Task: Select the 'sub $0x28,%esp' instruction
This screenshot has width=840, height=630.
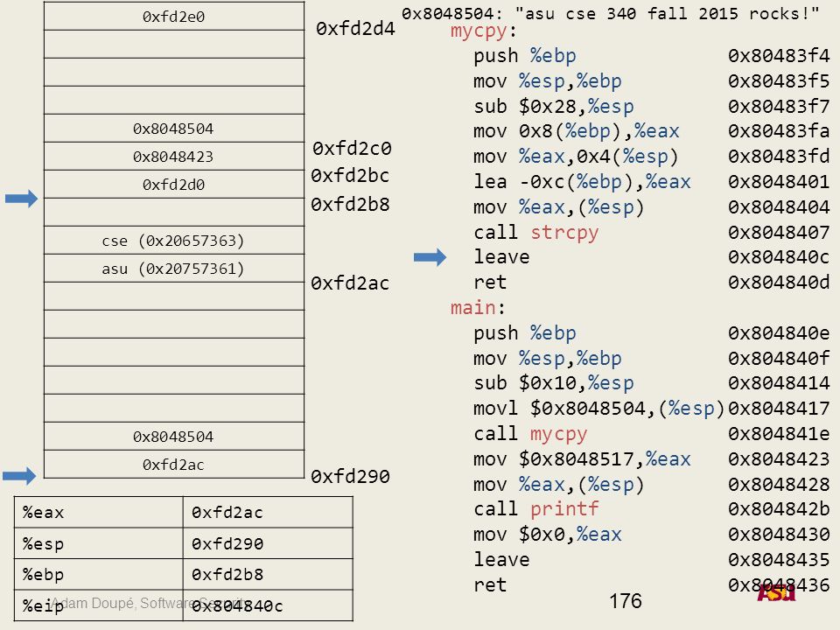Action: pos(554,106)
